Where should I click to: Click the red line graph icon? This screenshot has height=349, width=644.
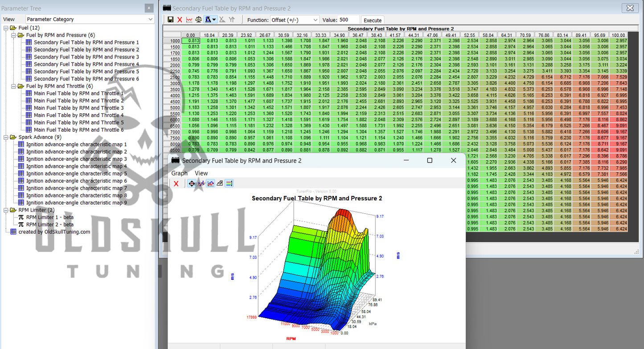point(189,20)
